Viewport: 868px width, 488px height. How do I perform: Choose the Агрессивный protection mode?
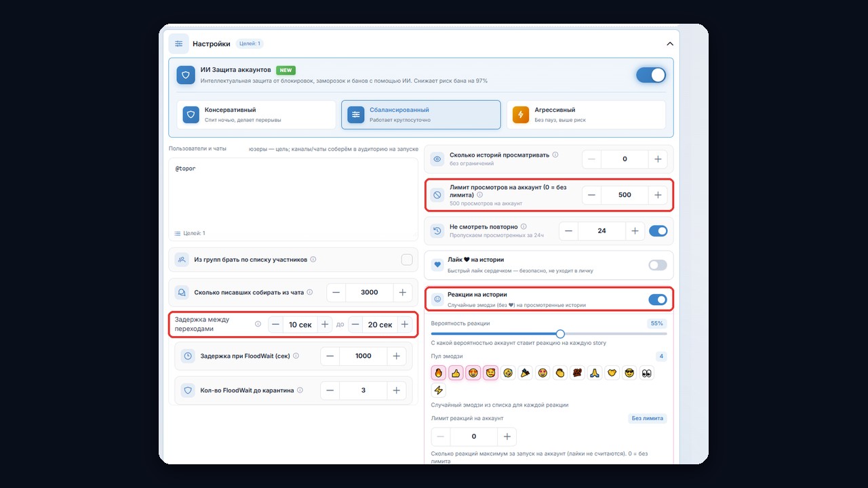586,115
